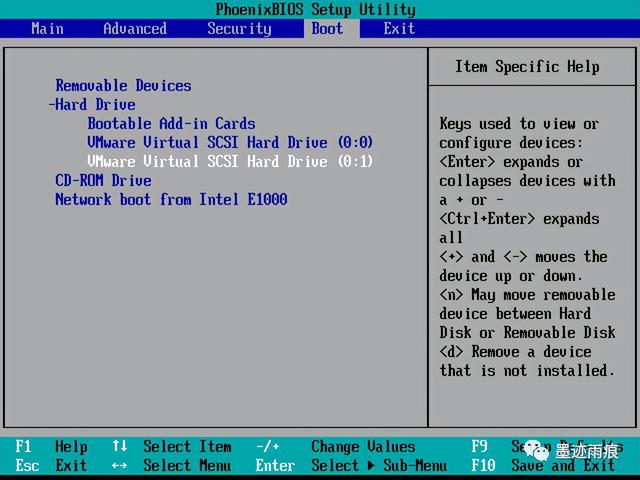Select Removable Devices boot entry
This screenshot has width=640, height=480.
pos(123,86)
